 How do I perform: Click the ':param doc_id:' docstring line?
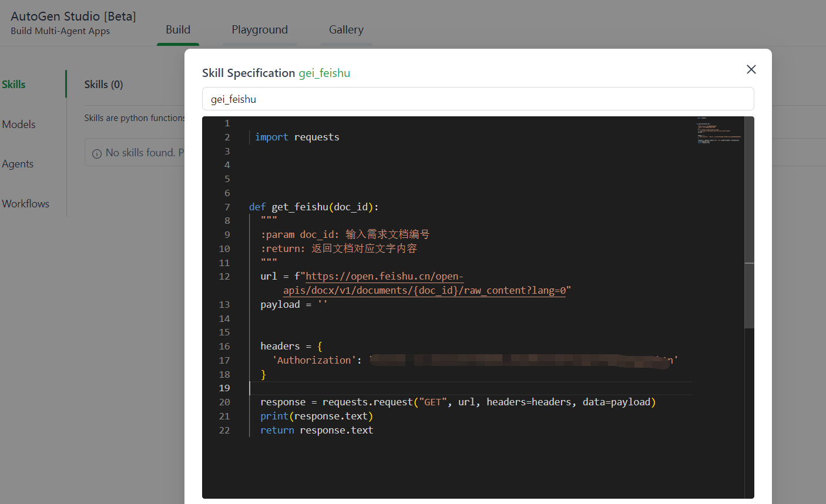pyautogui.click(x=345, y=234)
